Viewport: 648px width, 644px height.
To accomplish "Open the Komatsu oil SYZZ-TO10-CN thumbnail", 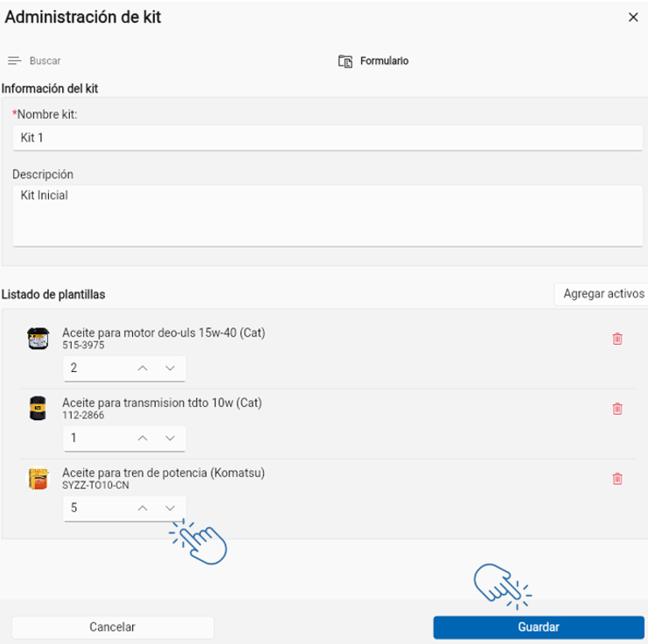I will tap(38, 479).
